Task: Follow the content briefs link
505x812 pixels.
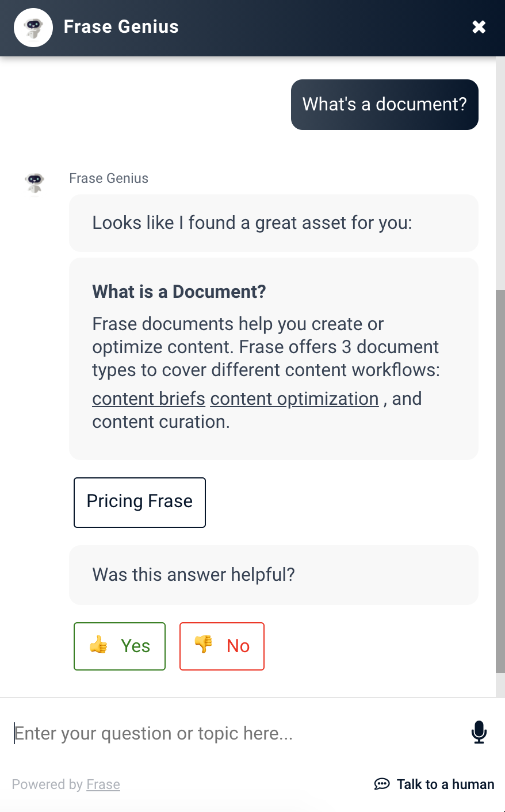Action: point(148,399)
